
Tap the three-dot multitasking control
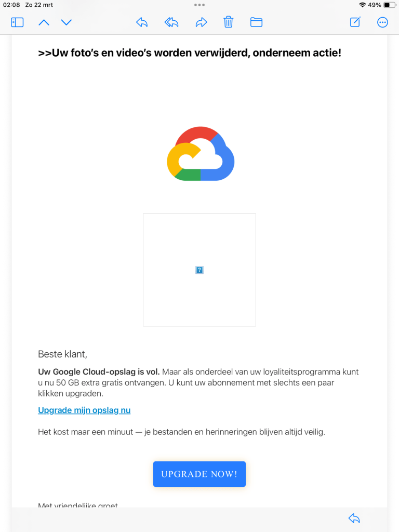point(199,5)
